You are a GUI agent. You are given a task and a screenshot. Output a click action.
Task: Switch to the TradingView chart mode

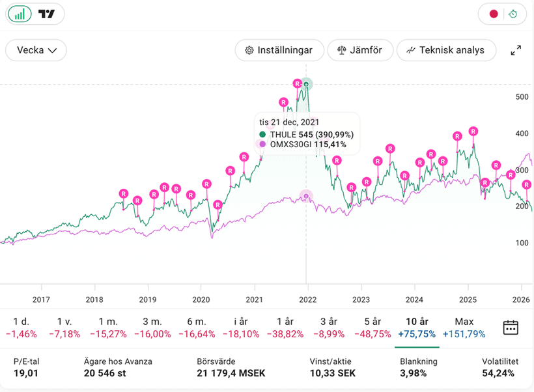(47, 14)
